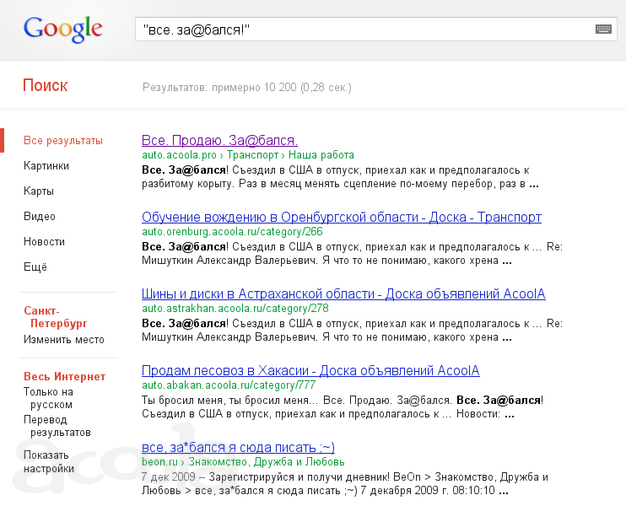Image resolution: width=626 pixels, height=506 pixels.
Task: Click snippet text starting Ты бросил меня
Action: point(342,407)
